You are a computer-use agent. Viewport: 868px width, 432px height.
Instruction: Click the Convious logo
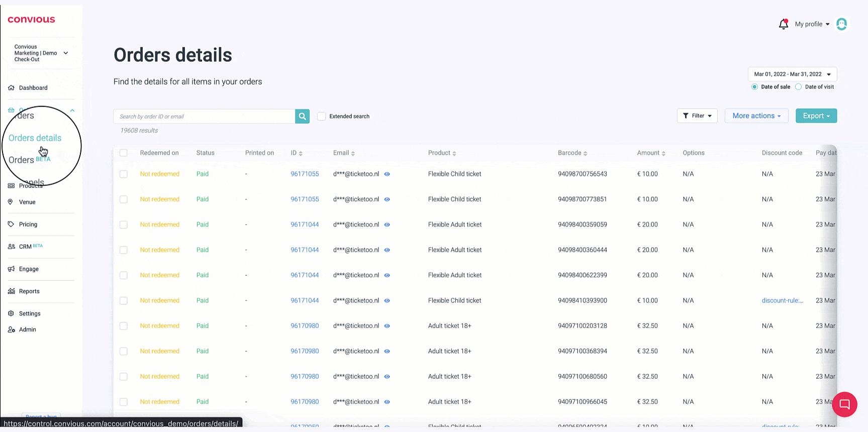[x=31, y=20]
